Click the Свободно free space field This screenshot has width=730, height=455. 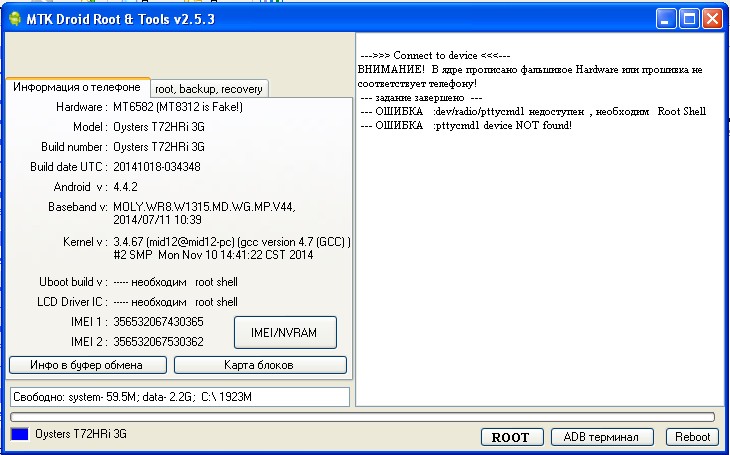click(180, 397)
